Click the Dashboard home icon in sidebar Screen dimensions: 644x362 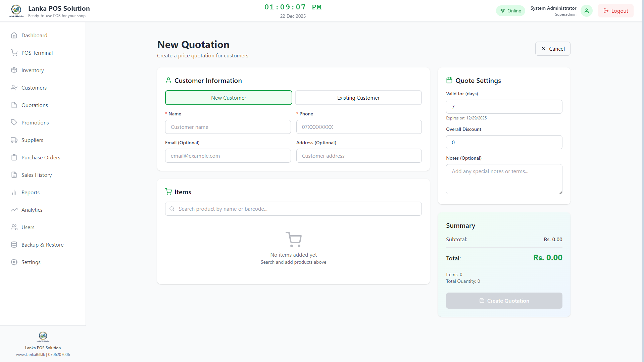[14, 36]
